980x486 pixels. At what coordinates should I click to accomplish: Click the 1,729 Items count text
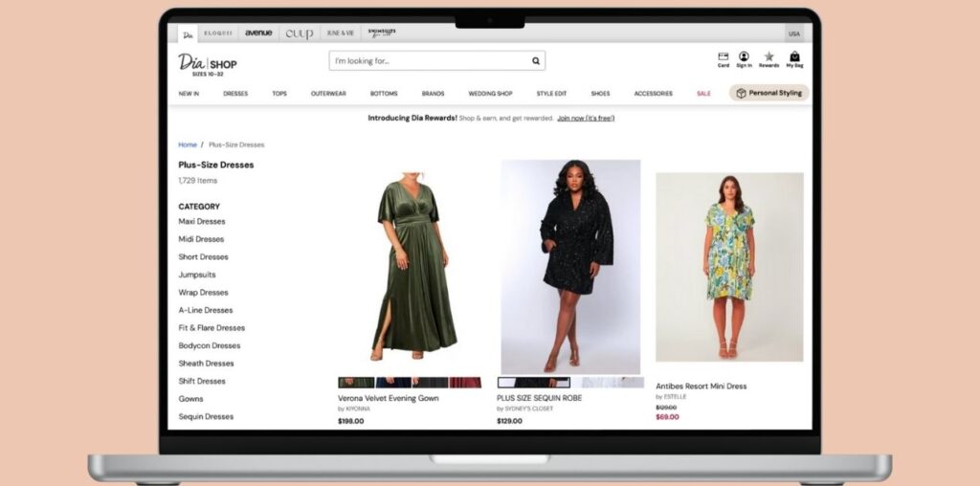[x=197, y=181]
